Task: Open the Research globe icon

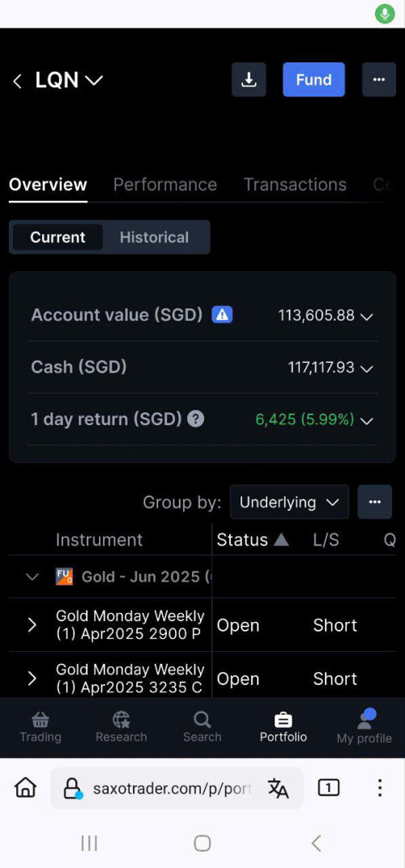Action: [122, 719]
